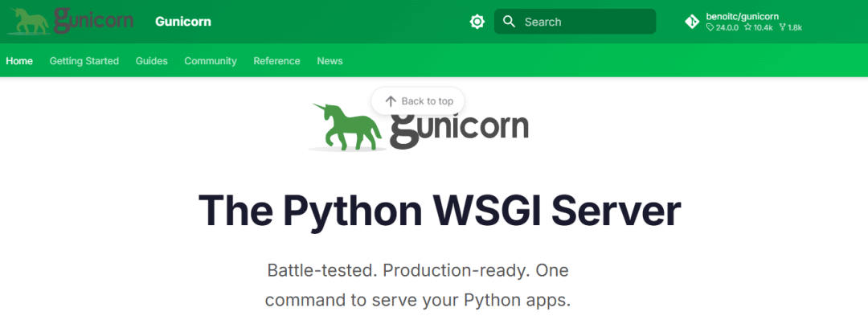Click the Gunicorn site title text
This screenshot has height=316, width=868.
pyautogui.click(x=183, y=22)
